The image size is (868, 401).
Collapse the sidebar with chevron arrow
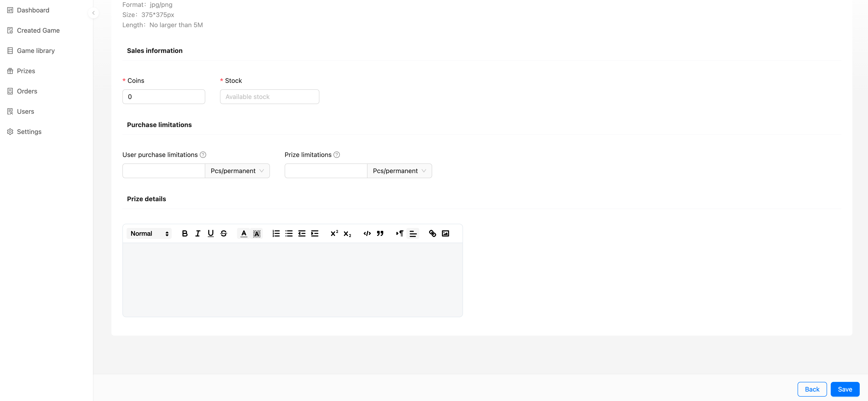coord(93,13)
